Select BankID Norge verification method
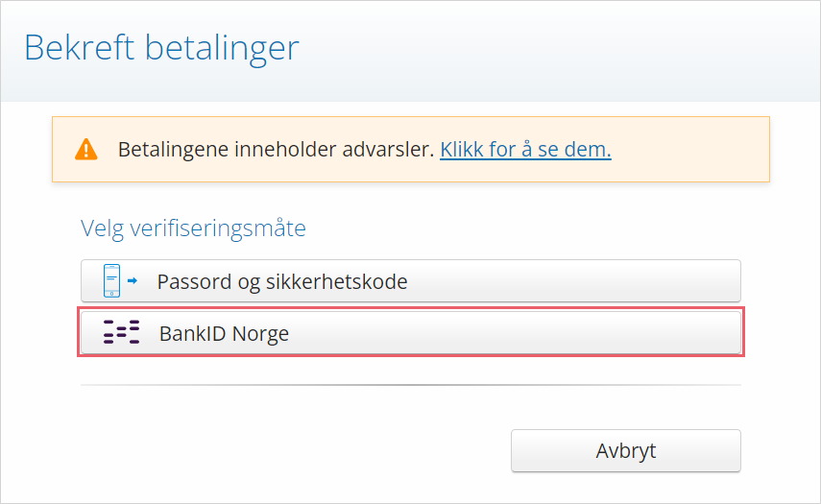This screenshot has height=504, width=821. (411, 333)
